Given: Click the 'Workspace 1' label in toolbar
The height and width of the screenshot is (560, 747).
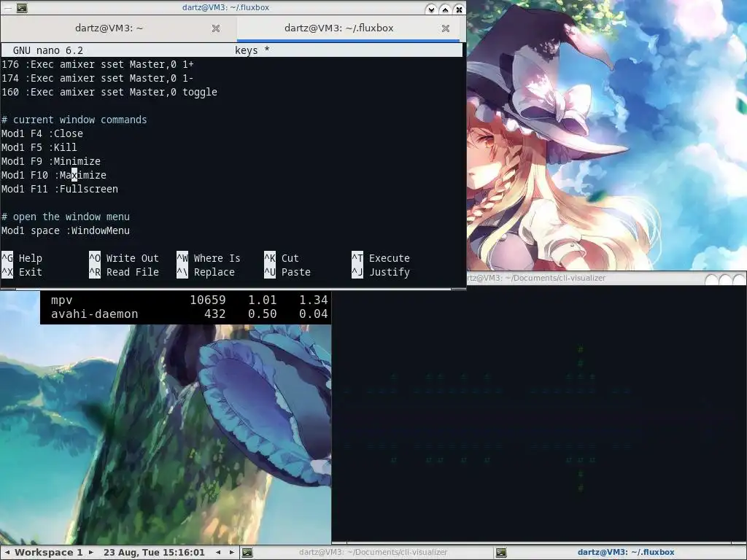Looking at the screenshot, I should [49, 553].
